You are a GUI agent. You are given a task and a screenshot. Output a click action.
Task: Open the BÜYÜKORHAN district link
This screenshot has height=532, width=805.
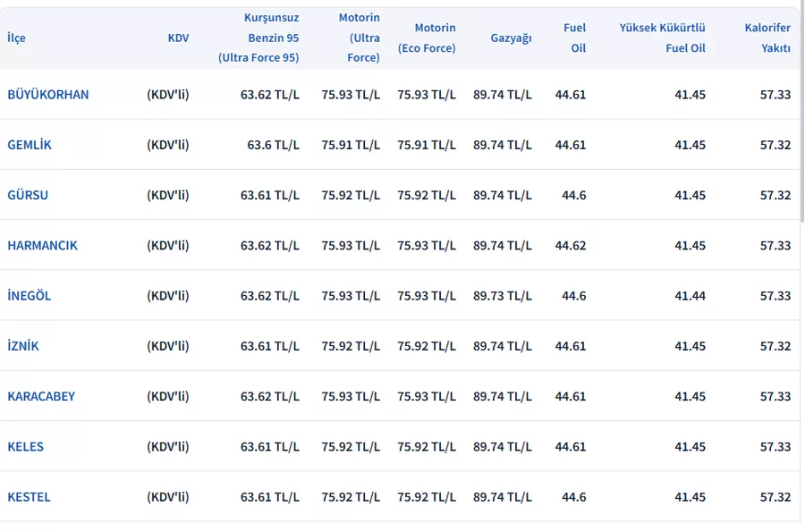[x=48, y=95]
